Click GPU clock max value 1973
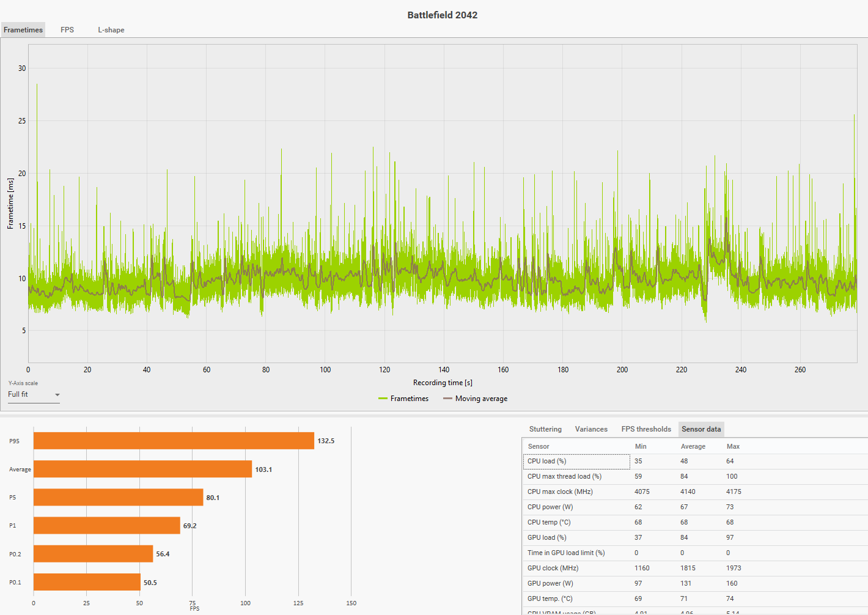 pyautogui.click(x=734, y=569)
